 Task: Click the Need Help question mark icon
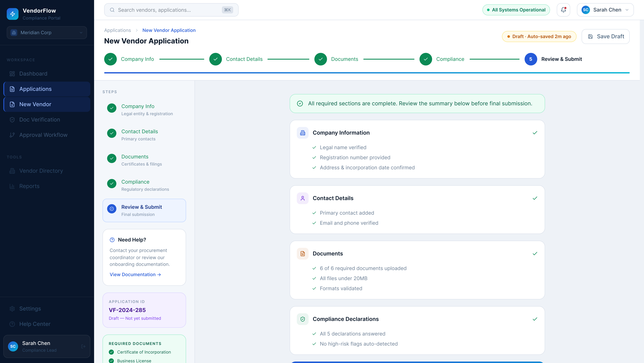tap(112, 240)
